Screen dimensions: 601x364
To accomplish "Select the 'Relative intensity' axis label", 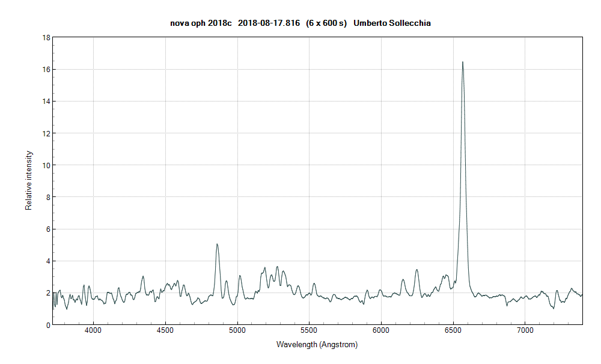I will (x=28, y=180).
